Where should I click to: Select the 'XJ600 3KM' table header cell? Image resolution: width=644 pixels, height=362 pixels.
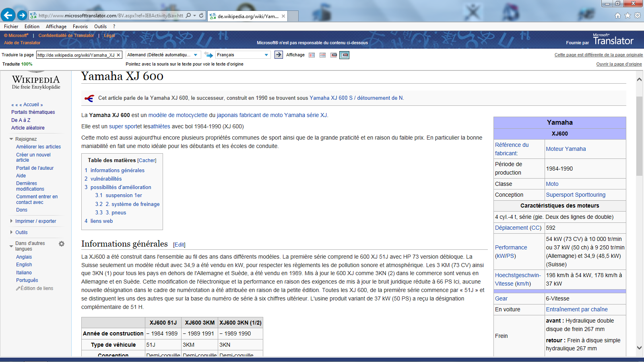[200, 323]
